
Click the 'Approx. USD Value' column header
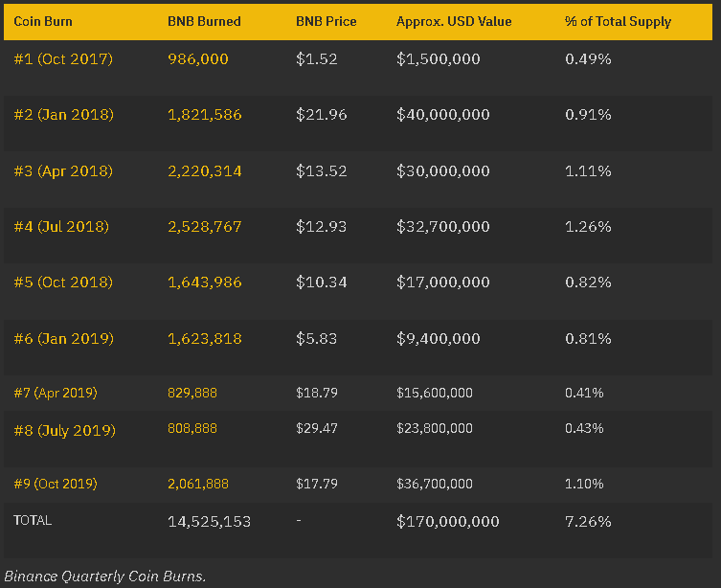[x=454, y=22]
